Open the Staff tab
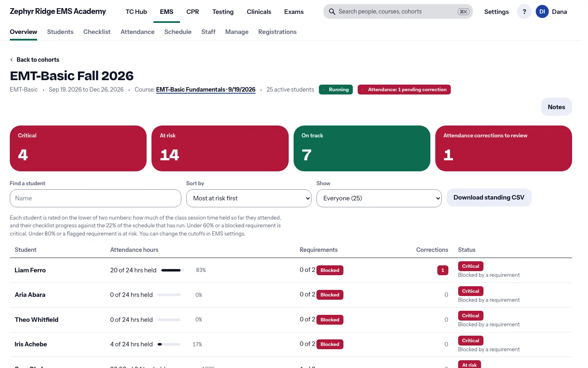 point(208,32)
